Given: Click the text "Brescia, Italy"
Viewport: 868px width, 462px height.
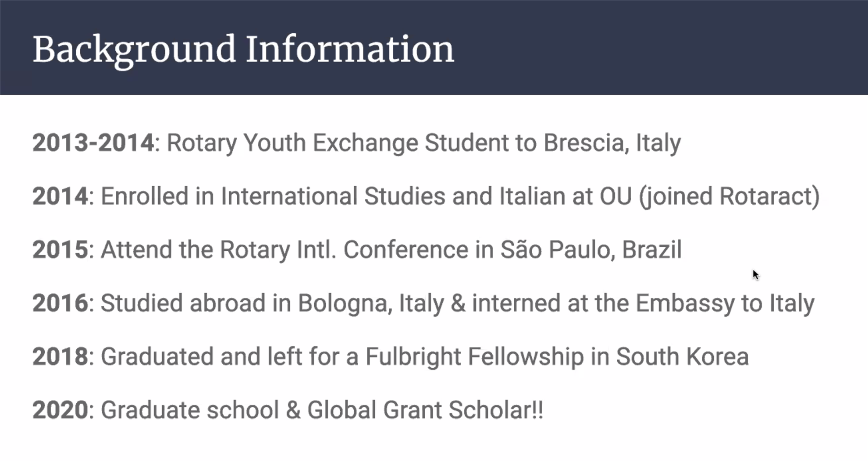Looking at the screenshot, I should (x=612, y=143).
